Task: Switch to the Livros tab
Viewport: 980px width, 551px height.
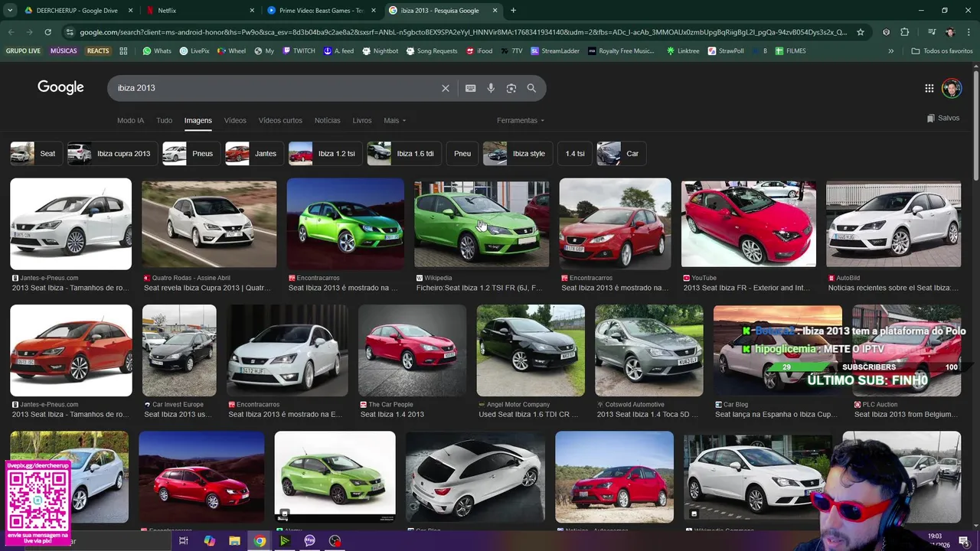Action: pyautogui.click(x=362, y=120)
